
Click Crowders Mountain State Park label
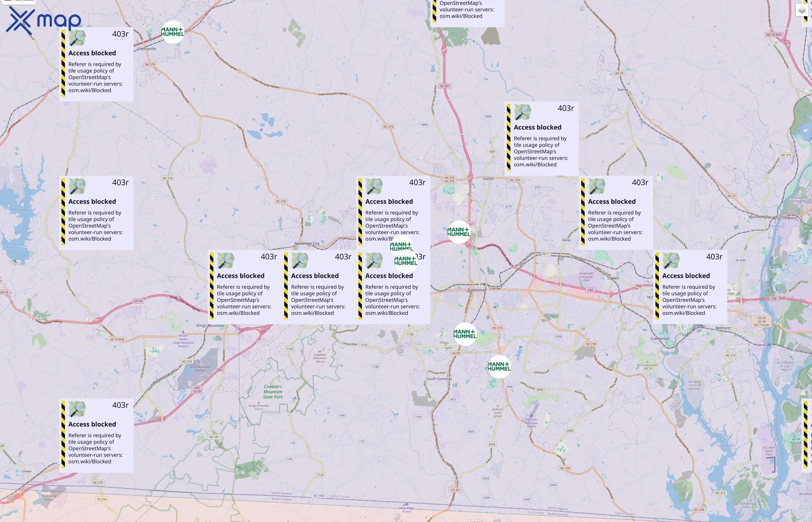coord(273,391)
